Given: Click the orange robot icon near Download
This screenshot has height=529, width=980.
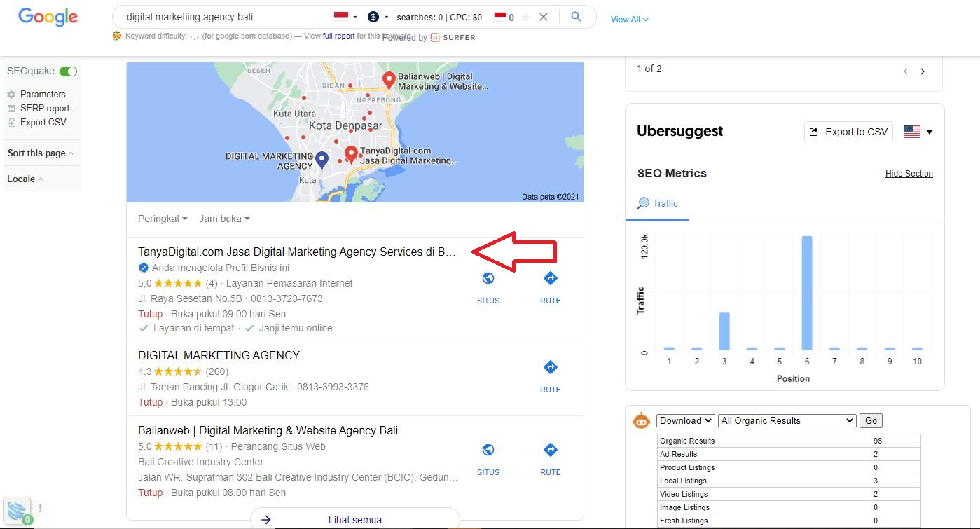Looking at the screenshot, I should click(x=641, y=420).
